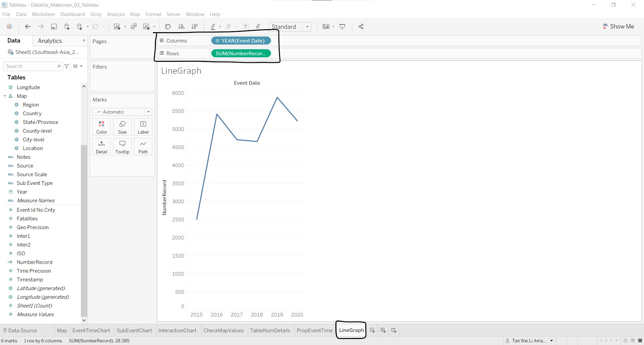Switch to the SubEventChart sheet tab
The height and width of the screenshot is (345, 644).
click(134, 330)
